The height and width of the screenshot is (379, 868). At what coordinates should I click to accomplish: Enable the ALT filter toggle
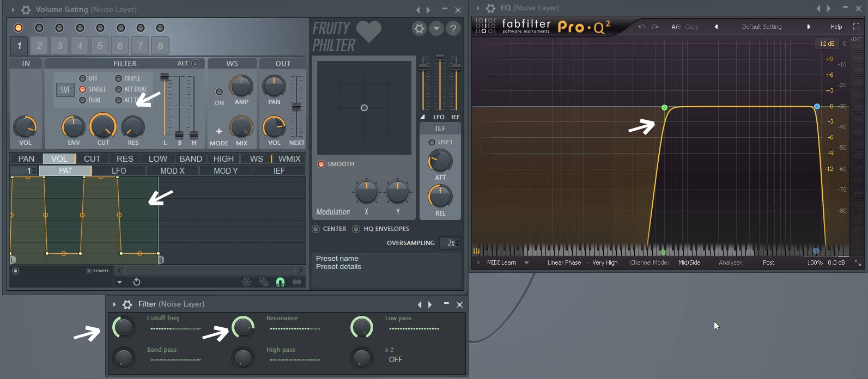click(195, 64)
